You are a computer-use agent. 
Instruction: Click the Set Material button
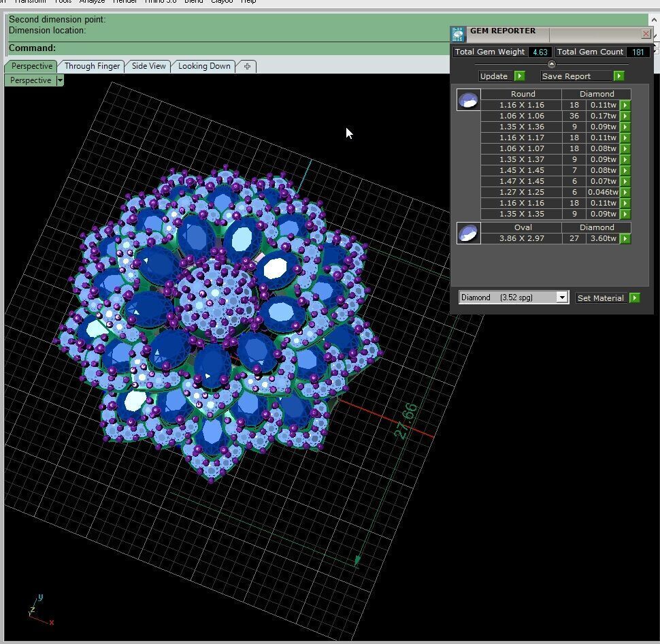601,298
